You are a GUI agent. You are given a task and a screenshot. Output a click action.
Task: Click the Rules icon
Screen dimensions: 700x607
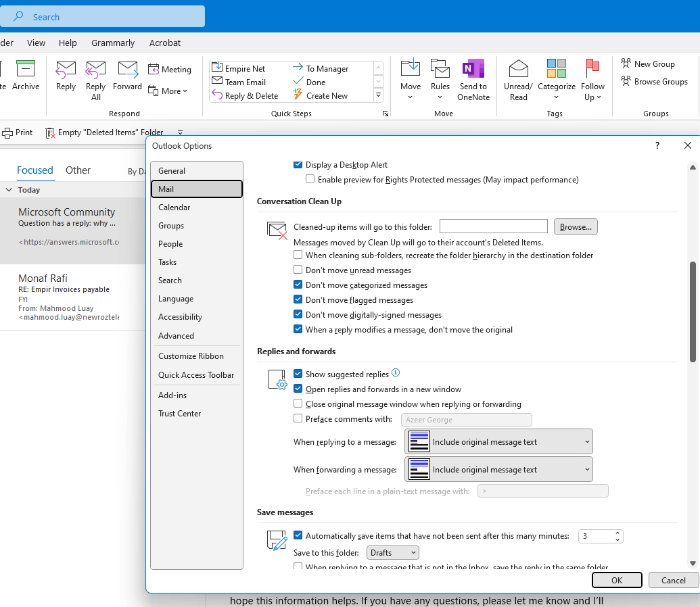[x=440, y=68]
